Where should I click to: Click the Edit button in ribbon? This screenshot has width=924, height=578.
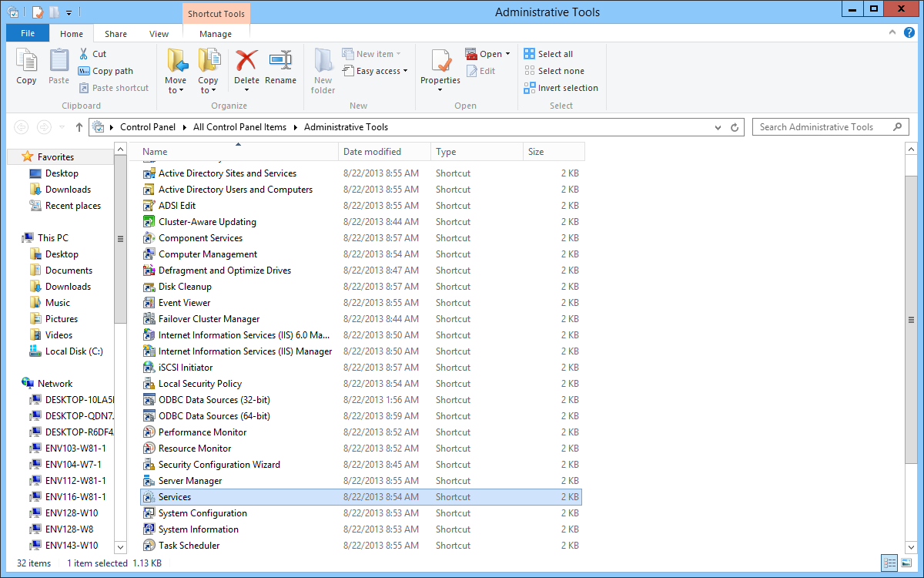click(480, 71)
